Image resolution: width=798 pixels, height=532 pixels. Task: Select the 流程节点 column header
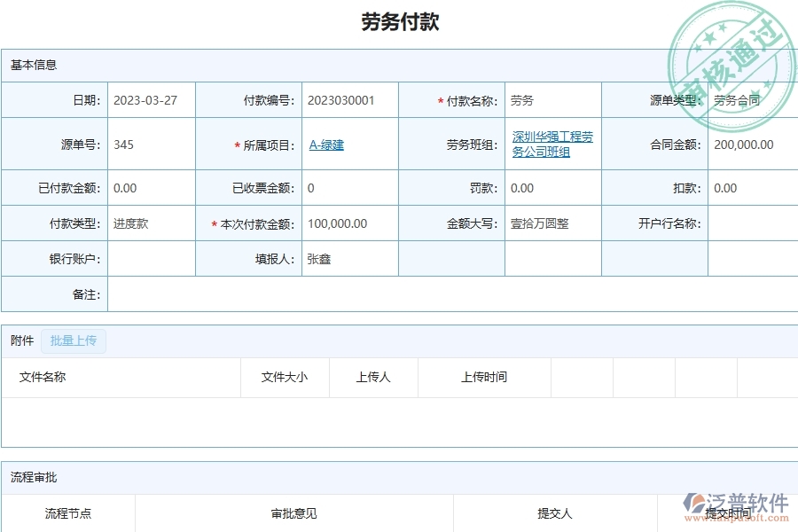(66, 512)
